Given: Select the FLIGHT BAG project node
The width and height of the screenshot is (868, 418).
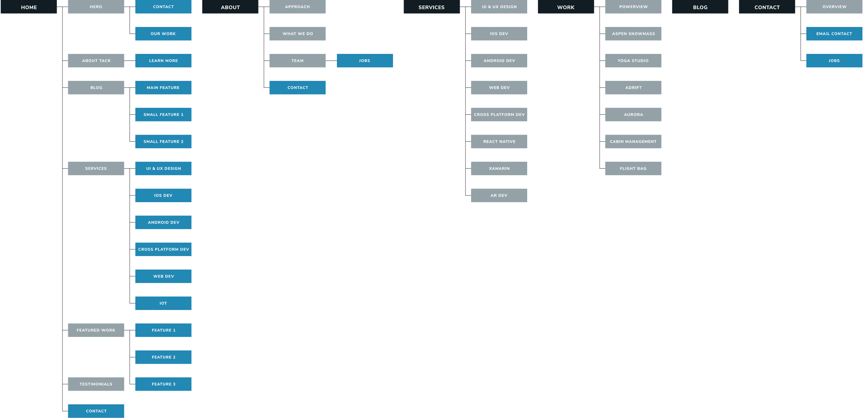Looking at the screenshot, I should pos(633,168).
